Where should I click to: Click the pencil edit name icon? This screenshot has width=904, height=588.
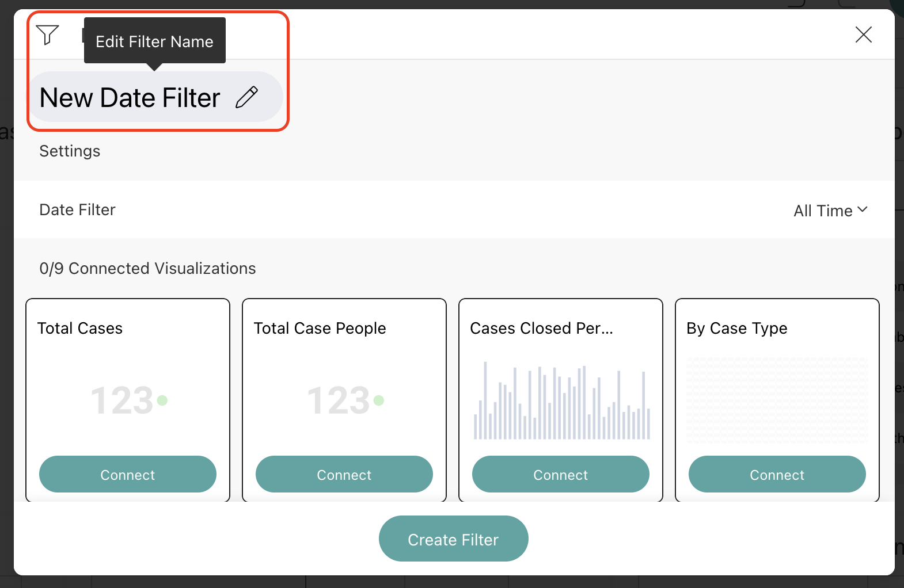(246, 97)
